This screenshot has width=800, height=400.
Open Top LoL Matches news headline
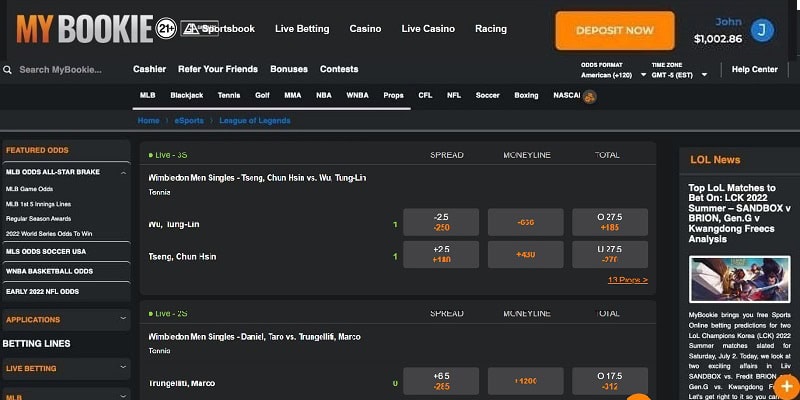click(739, 213)
